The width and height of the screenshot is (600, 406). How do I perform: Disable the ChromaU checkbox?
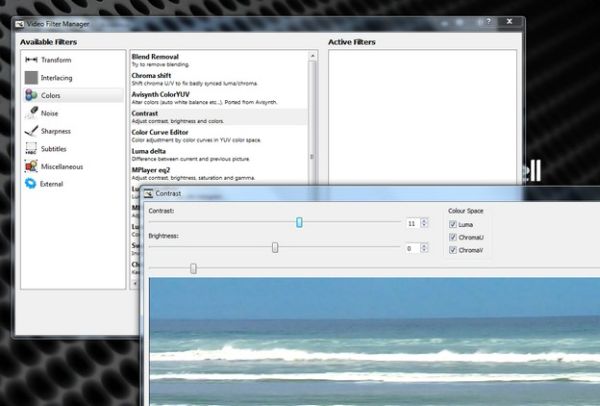click(x=453, y=237)
